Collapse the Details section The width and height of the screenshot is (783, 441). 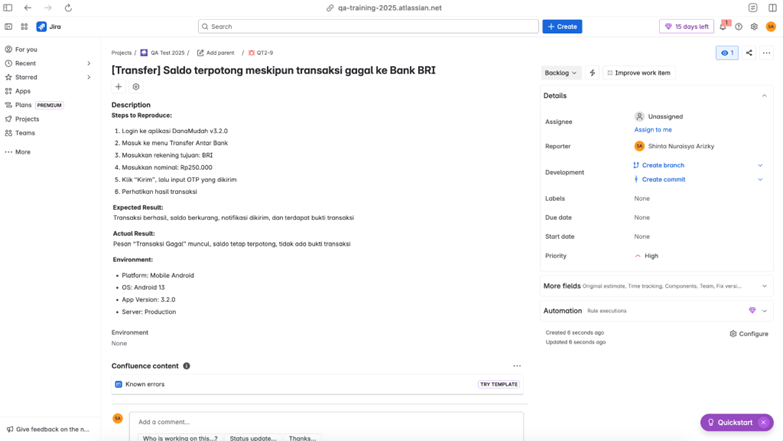click(764, 95)
